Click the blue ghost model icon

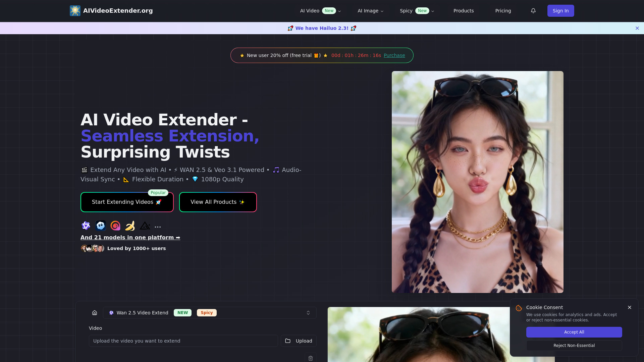101,226
